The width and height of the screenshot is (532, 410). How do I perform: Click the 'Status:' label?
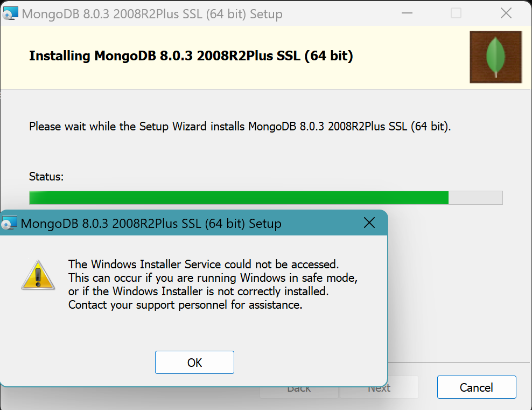pyautogui.click(x=46, y=176)
